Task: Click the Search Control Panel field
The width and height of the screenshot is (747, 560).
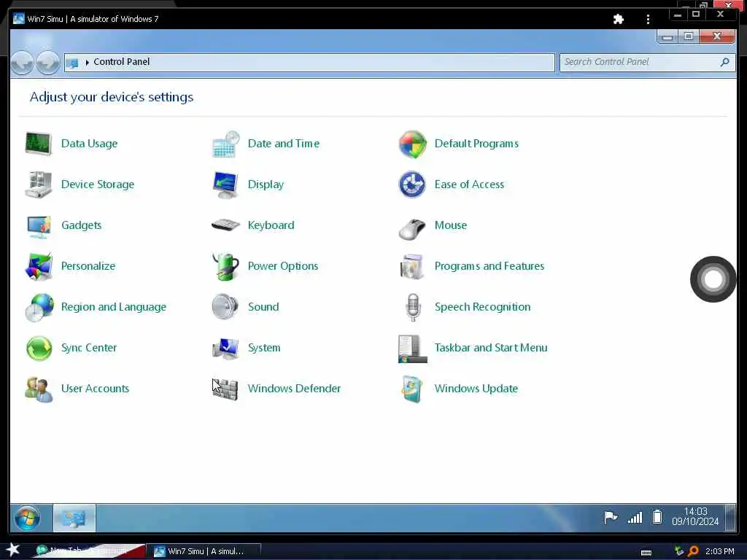Action: click(x=648, y=62)
